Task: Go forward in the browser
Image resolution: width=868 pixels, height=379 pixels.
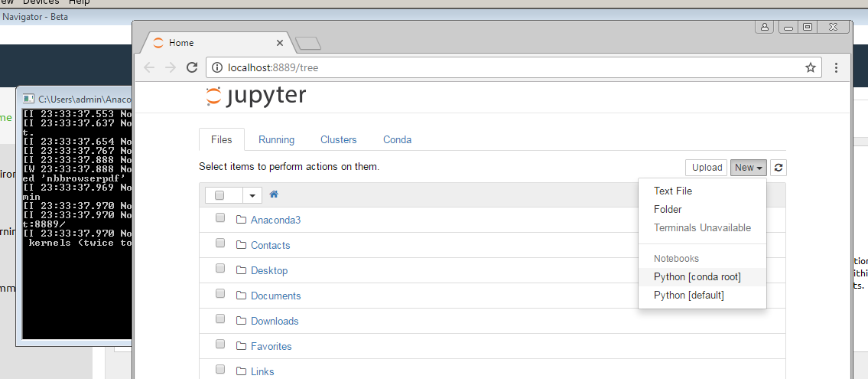Action: point(171,67)
